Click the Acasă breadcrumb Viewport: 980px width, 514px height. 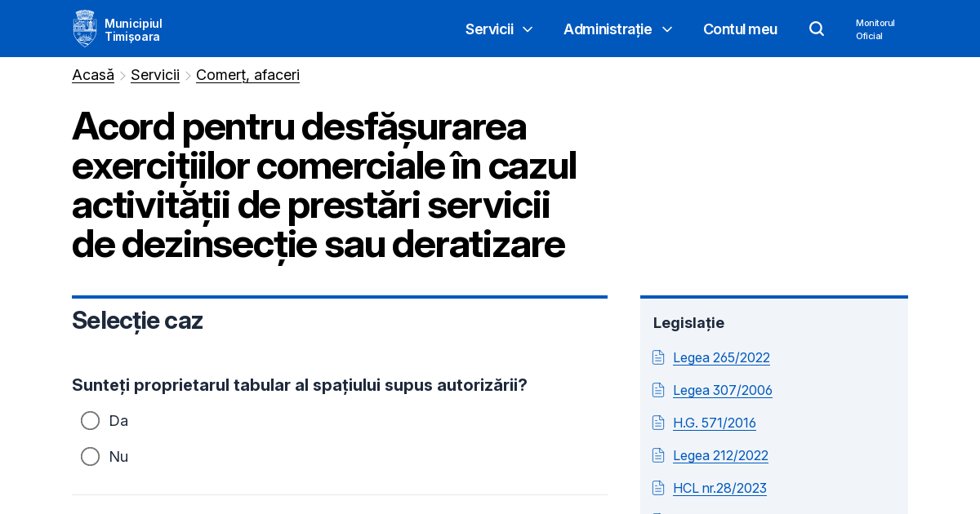pyautogui.click(x=92, y=75)
